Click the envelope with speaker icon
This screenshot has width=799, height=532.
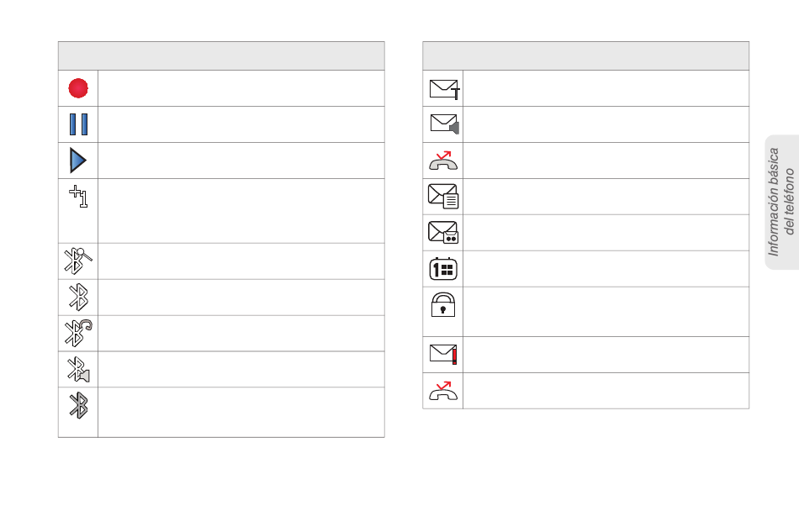point(444,124)
